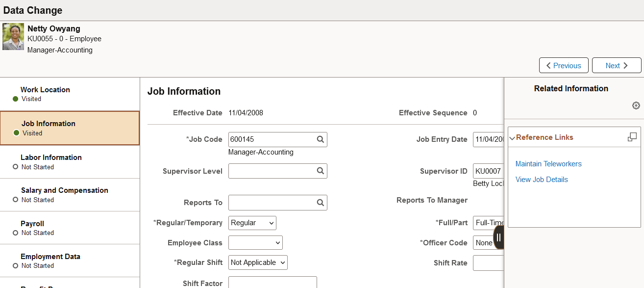Open the Employee Class dropdown

pos(255,242)
